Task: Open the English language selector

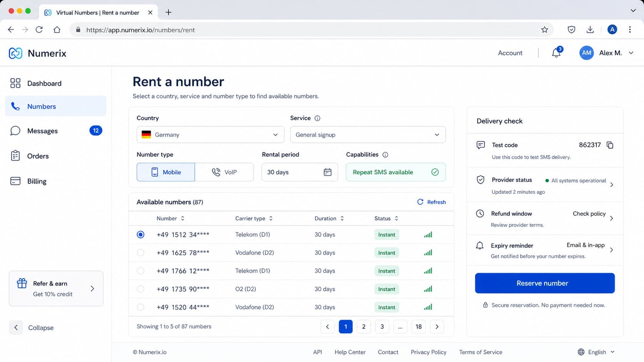Action: [596, 352]
